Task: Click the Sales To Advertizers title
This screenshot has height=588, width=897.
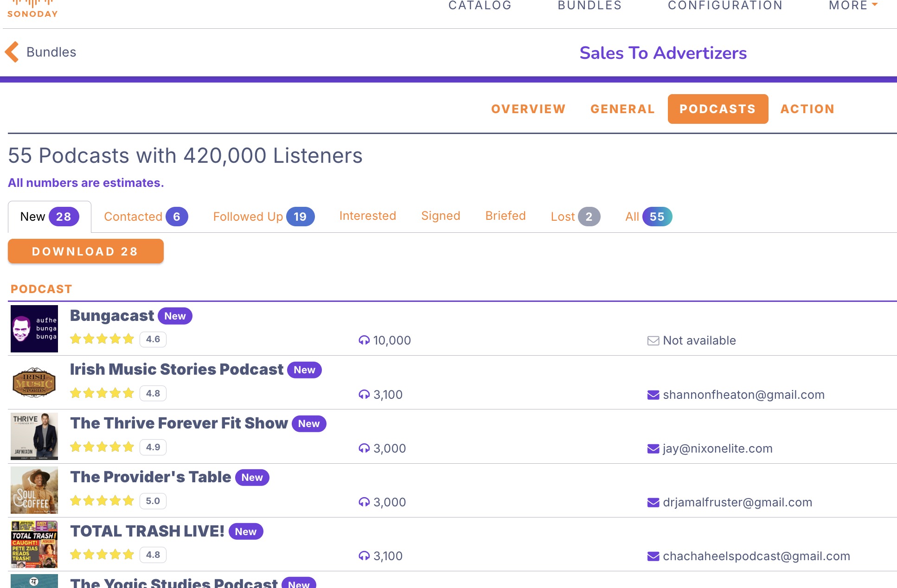Action: [663, 53]
